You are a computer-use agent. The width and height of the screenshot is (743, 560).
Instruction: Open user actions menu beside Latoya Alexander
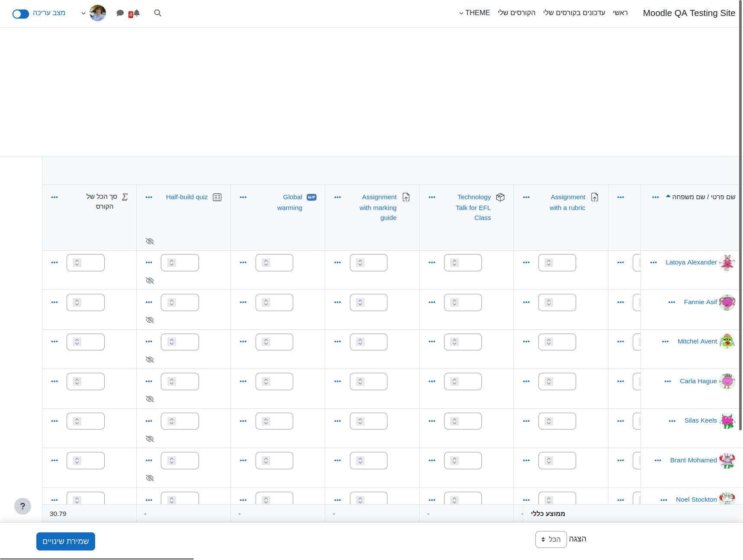(x=653, y=263)
